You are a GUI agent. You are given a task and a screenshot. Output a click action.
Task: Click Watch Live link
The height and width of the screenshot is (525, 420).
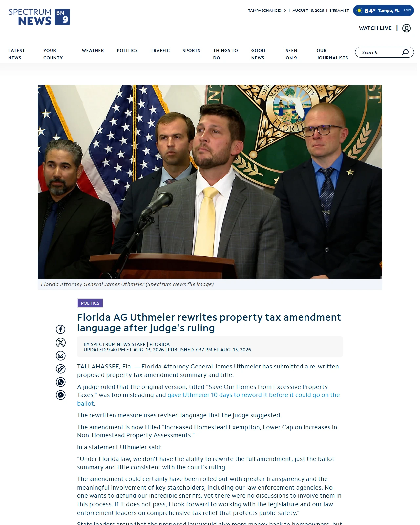pos(375,28)
